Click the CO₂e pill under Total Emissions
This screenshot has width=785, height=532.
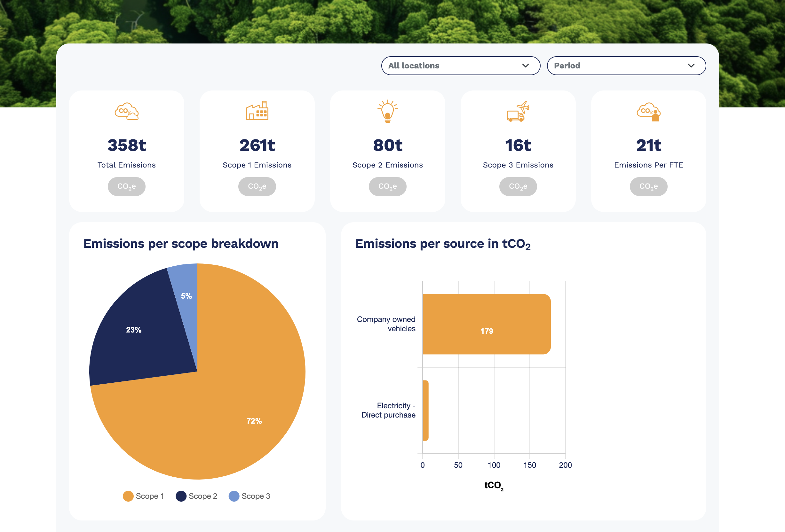point(126,186)
